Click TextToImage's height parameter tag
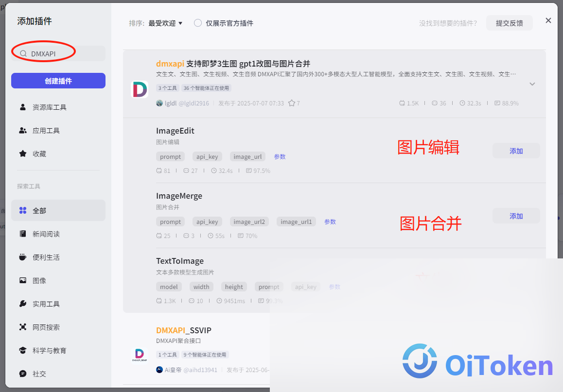Screen dimensions: 563x392 [x=234, y=287]
